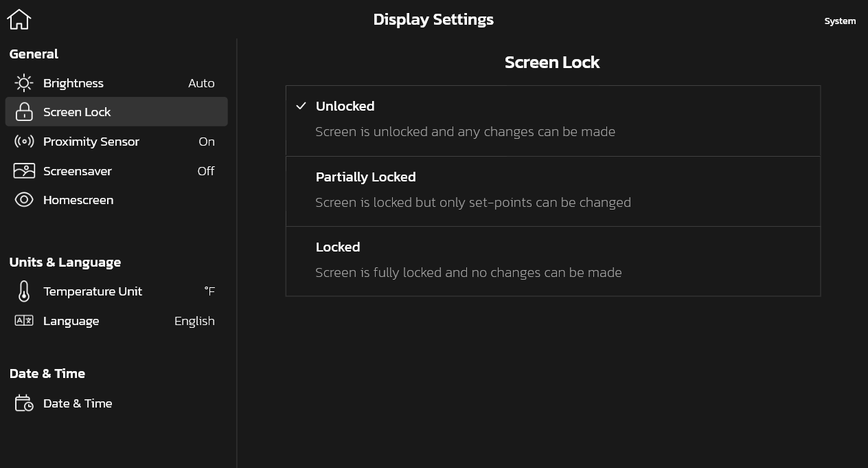Select the Partially Locked option
The width and height of the screenshot is (868, 468).
553,191
